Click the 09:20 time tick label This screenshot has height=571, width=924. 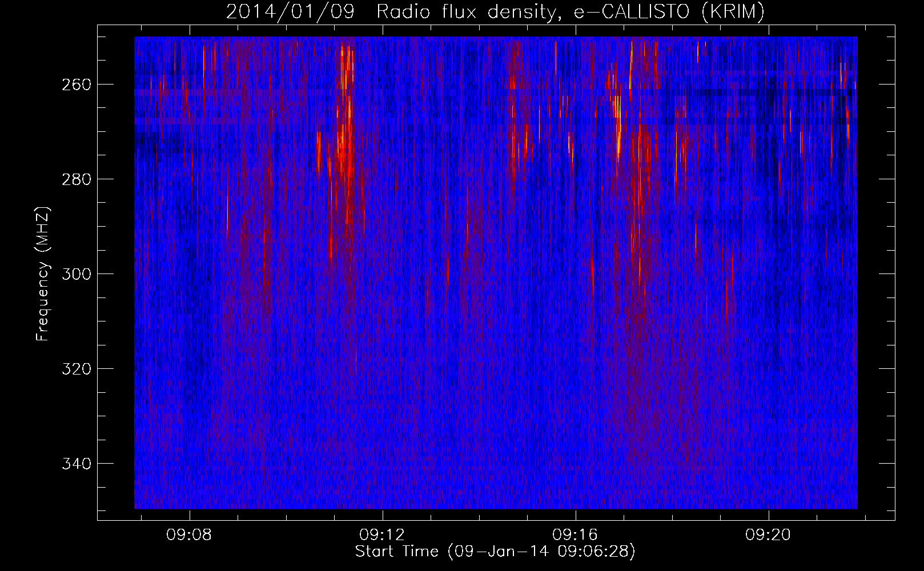[x=768, y=535]
